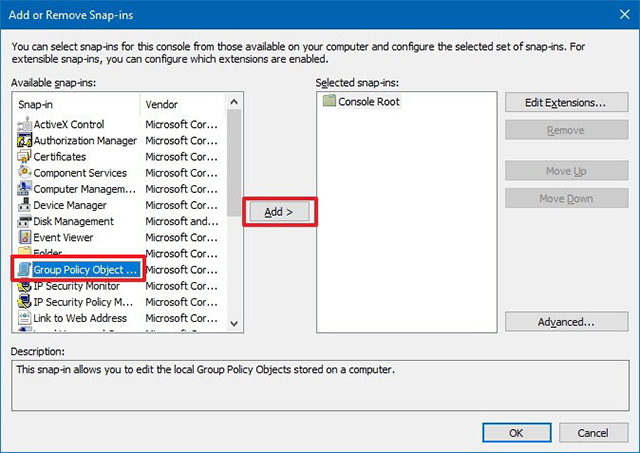The image size is (640, 453).
Task: Click the Vendor column header
Action: pos(182,104)
